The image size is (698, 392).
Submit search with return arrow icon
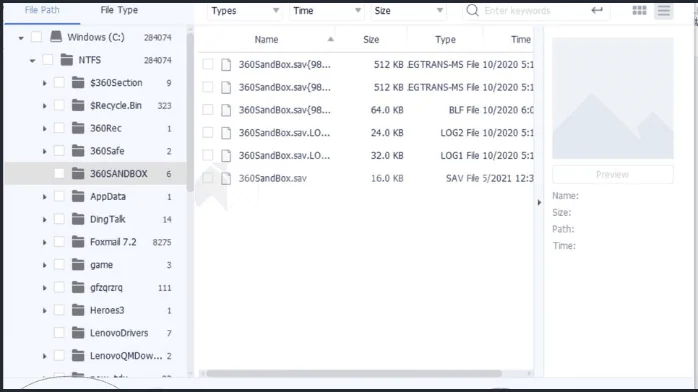597,10
